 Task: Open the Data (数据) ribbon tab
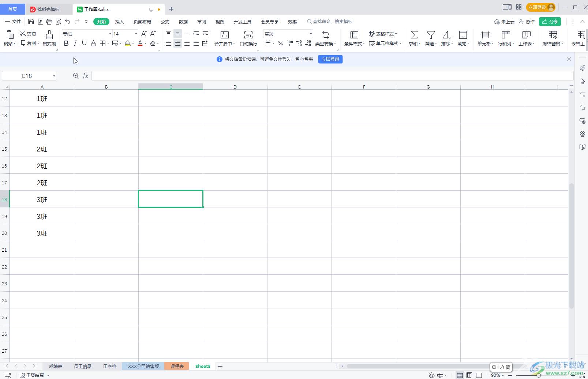(x=183, y=22)
